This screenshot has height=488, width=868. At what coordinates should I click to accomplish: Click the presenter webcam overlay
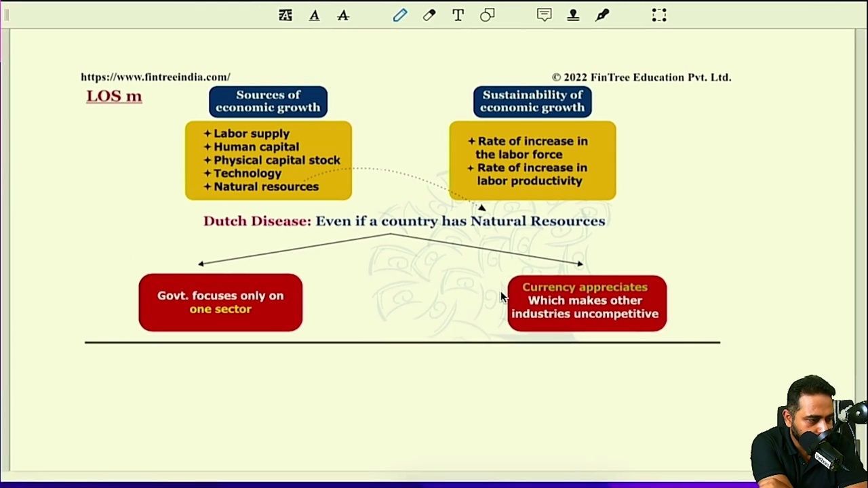(809, 431)
